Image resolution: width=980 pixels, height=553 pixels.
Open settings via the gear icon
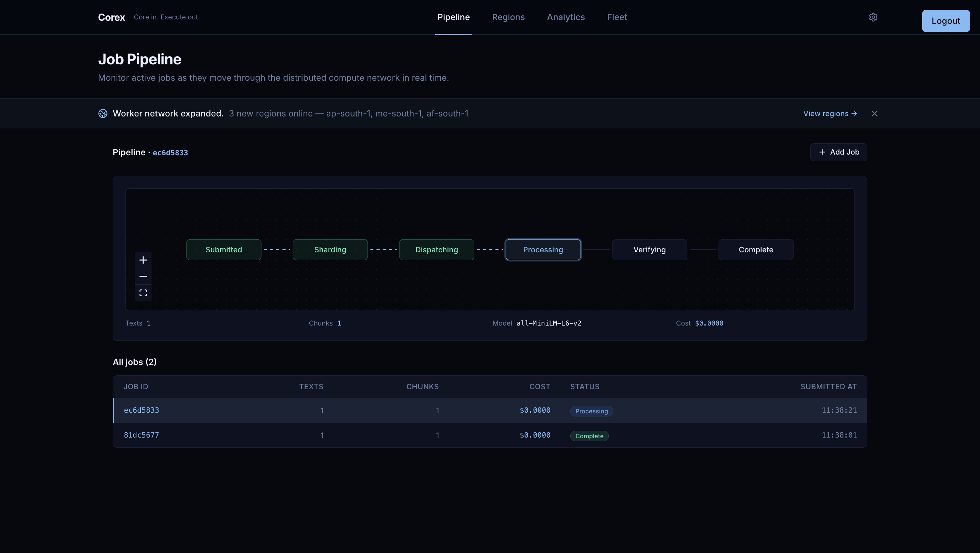[x=873, y=17]
